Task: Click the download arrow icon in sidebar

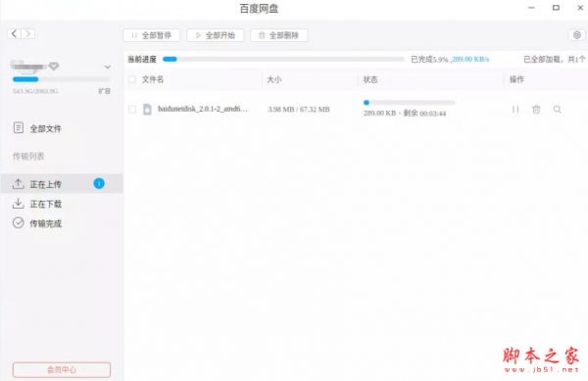Action: click(x=18, y=204)
